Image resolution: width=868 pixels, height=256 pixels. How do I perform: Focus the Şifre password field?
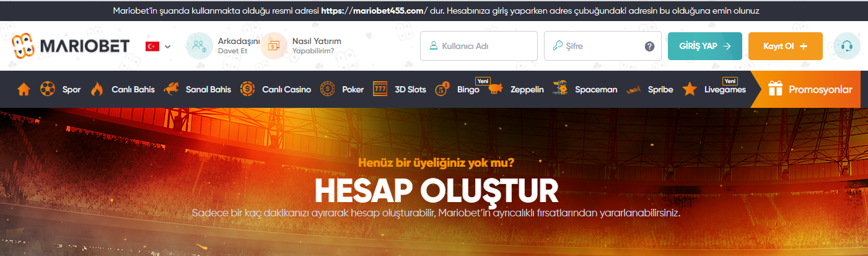(x=603, y=46)
